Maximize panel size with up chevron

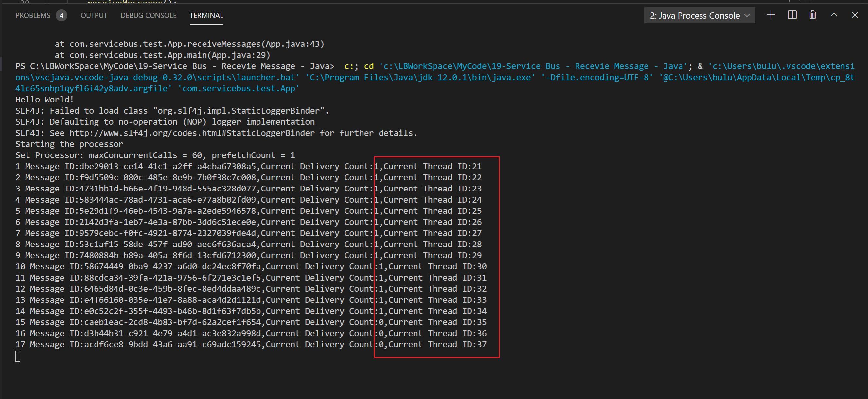pos(834,15)
